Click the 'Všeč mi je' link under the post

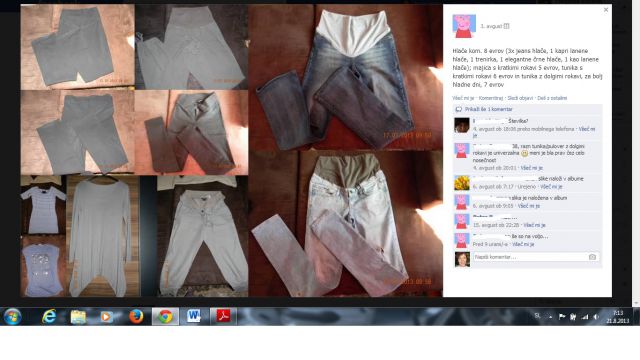pyautogui.click(x=463, y=98)
